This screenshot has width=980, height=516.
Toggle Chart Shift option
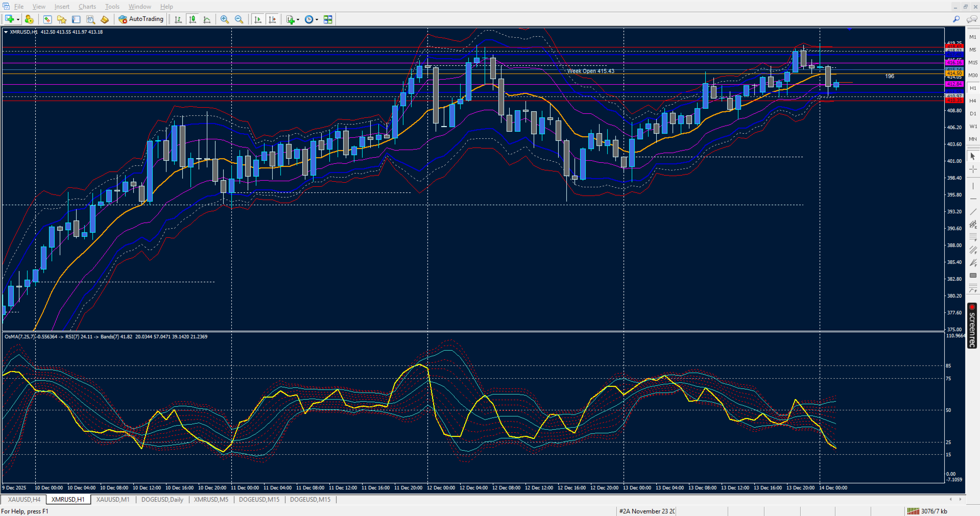tap(272, 19)
